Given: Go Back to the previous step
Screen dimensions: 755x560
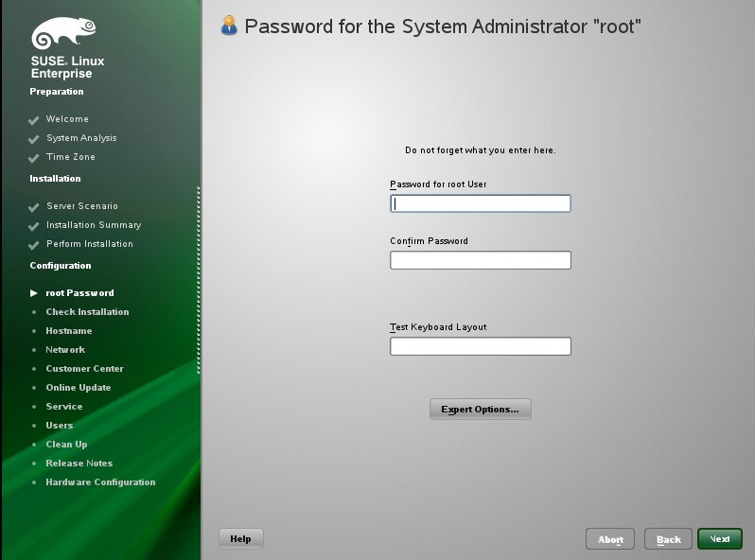Looking at the screenshot, I should 668,539.
